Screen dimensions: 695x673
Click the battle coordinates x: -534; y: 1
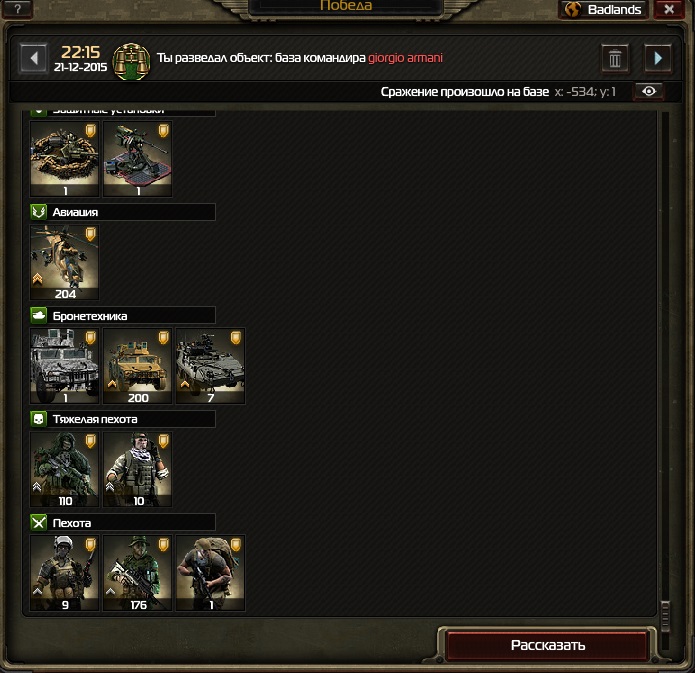[585, 92]
